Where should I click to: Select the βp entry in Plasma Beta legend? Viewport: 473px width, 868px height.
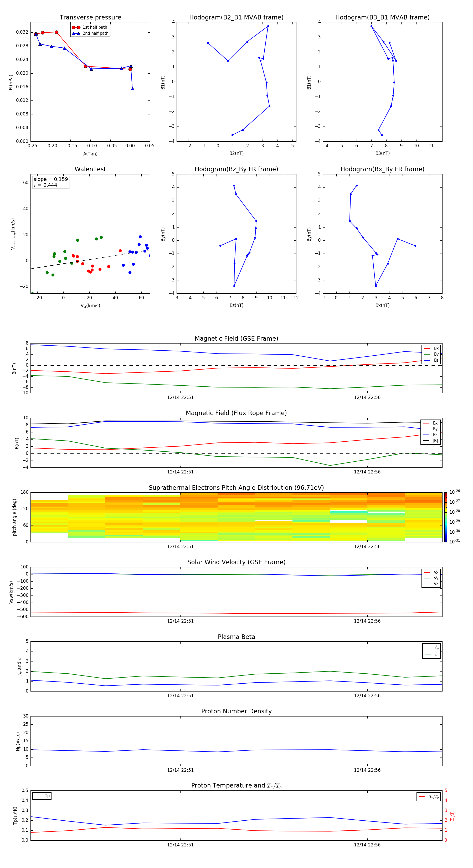pos(431,647)
